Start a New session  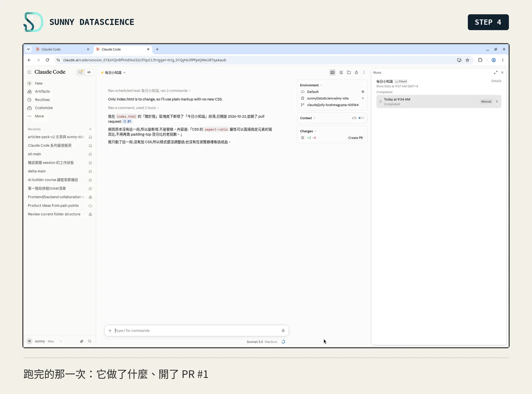coord(39,83)
